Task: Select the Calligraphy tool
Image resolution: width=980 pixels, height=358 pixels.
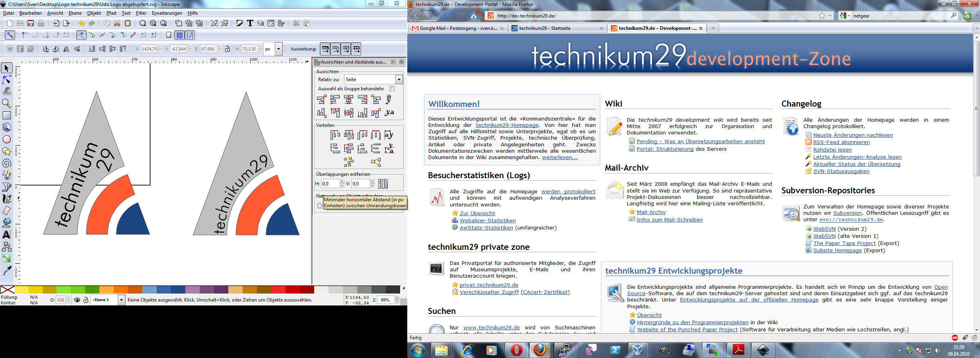Action: [7, 198]
